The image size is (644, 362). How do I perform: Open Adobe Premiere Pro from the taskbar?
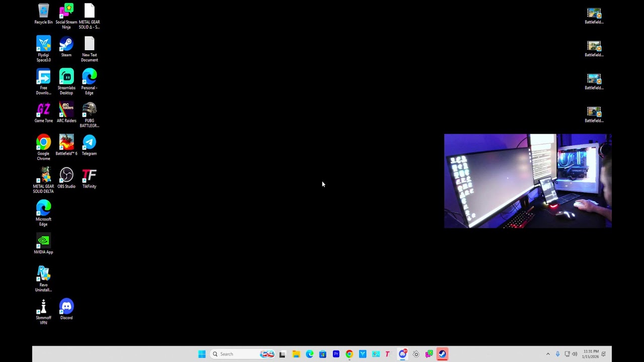coord(336,354)
